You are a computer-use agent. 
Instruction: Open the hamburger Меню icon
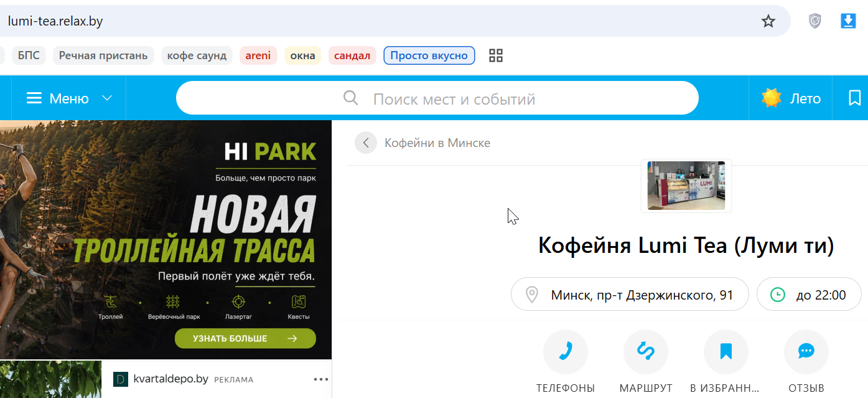coord(34,98)
